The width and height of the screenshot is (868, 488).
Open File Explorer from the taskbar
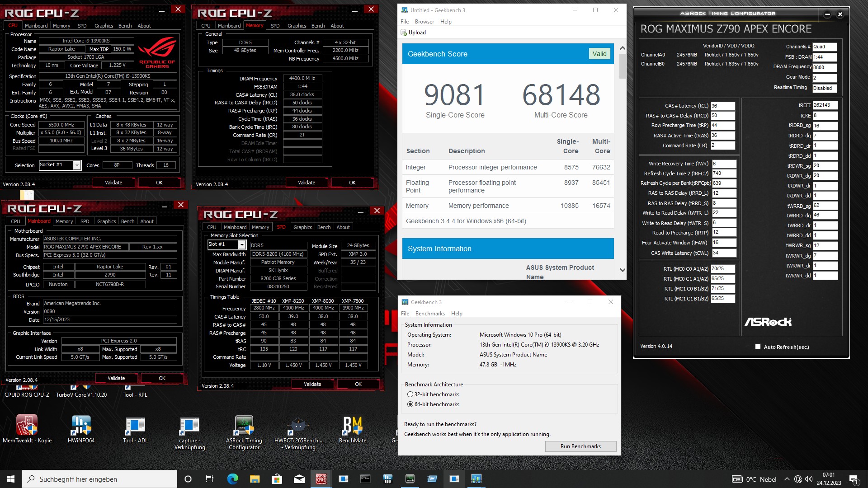click(255, 479)
